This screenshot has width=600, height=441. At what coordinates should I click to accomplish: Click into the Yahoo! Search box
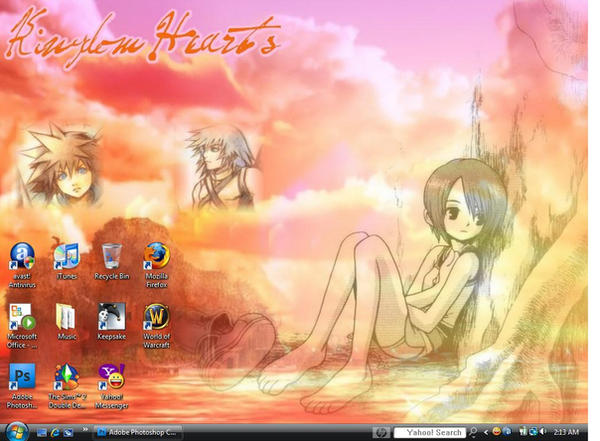pos(430,433)
